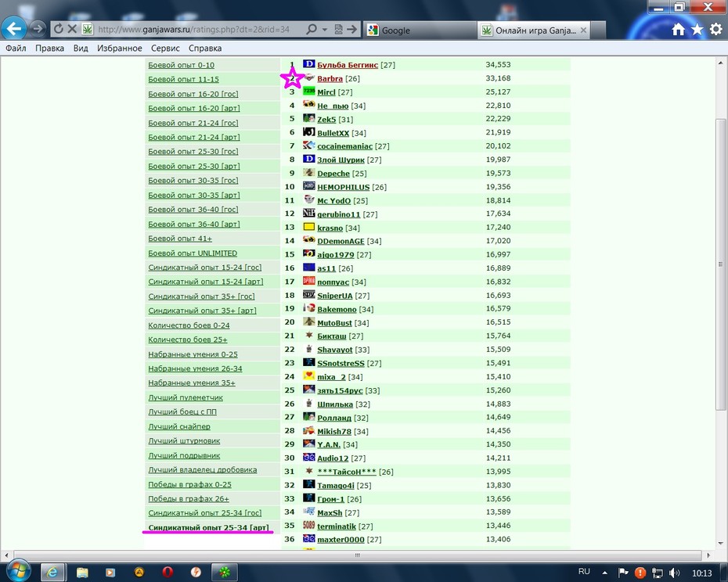The width and height of the screenshot is (728, 582).
Task: Open the Лучший снайпер rating link
Action: point(178,426)
